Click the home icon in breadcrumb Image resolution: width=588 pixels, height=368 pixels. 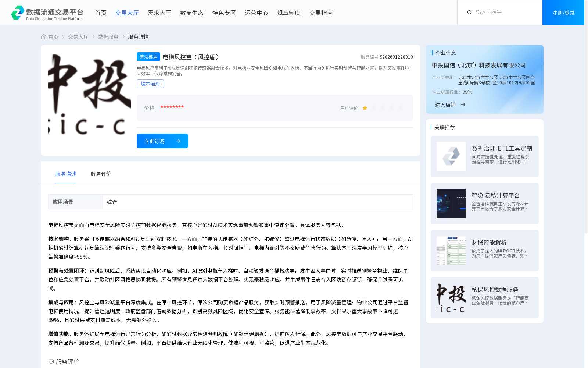[44, 37]
